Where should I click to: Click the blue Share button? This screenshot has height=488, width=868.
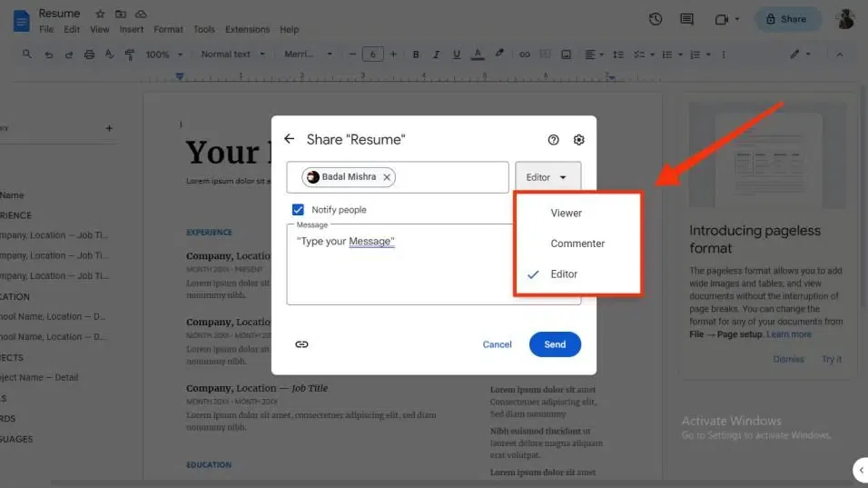point(788,19)
